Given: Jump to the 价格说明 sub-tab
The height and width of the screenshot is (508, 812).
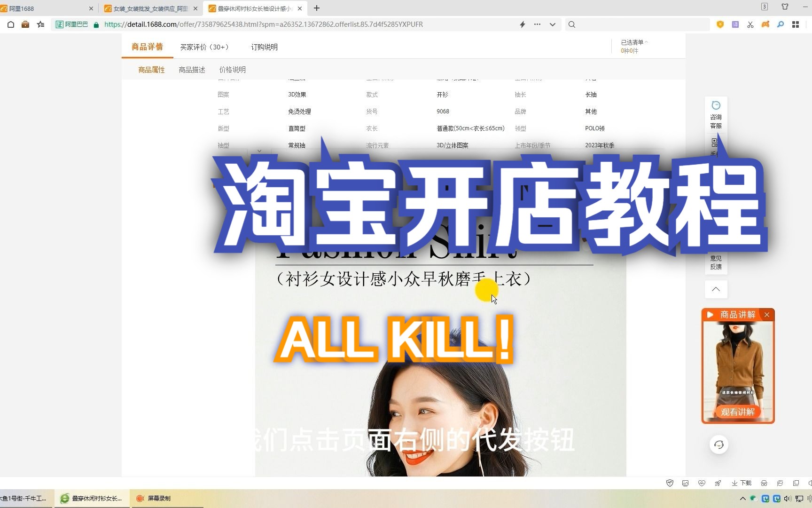Looking at the screenshot, I should pyautogui.click(x=232, y=70).
